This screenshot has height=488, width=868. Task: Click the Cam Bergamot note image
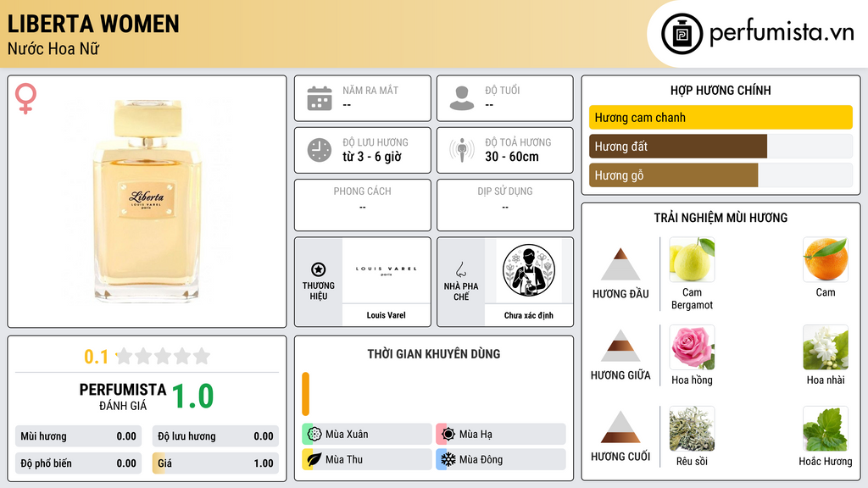tap(692, 259)
